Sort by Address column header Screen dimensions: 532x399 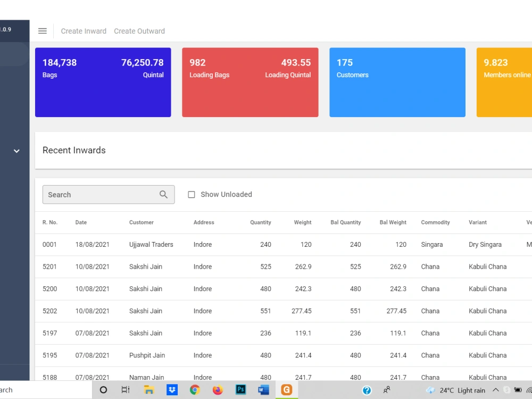point(204,222)
